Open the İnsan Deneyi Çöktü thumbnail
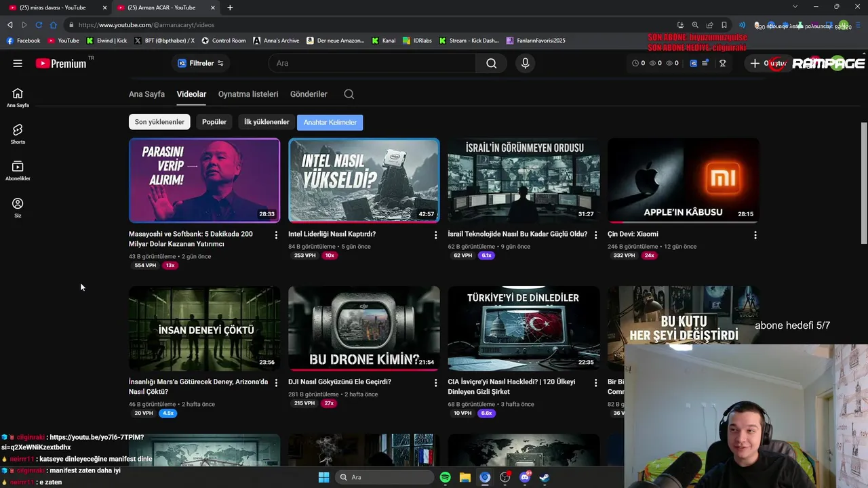Viewport: 868px width, 488px height. tap(204, 328)
